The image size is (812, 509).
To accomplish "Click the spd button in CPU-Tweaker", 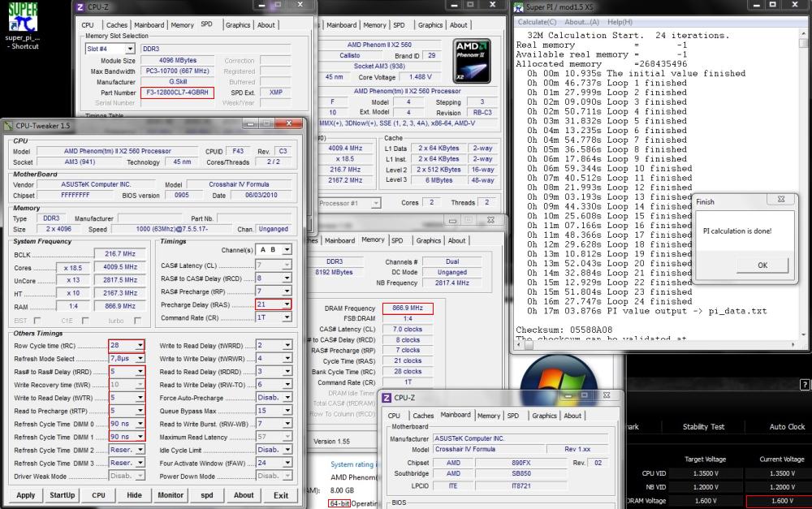I will [207, 495].
